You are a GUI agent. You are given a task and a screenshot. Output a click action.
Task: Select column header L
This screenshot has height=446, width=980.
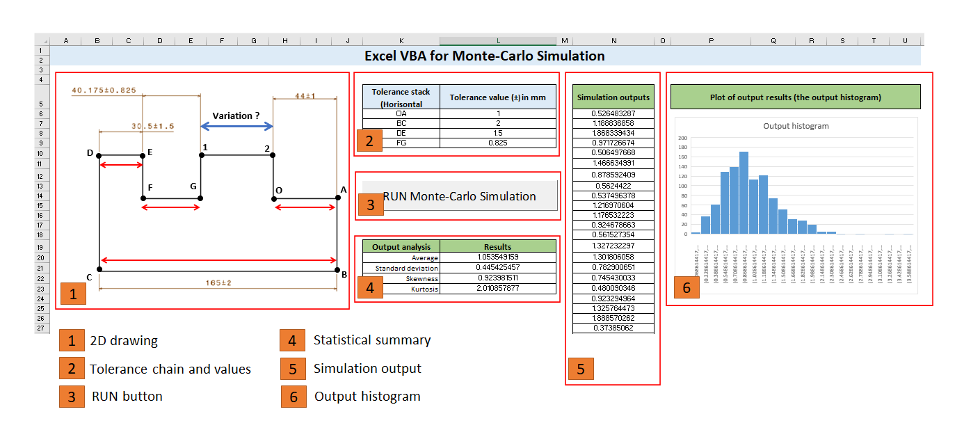(497, 40)
